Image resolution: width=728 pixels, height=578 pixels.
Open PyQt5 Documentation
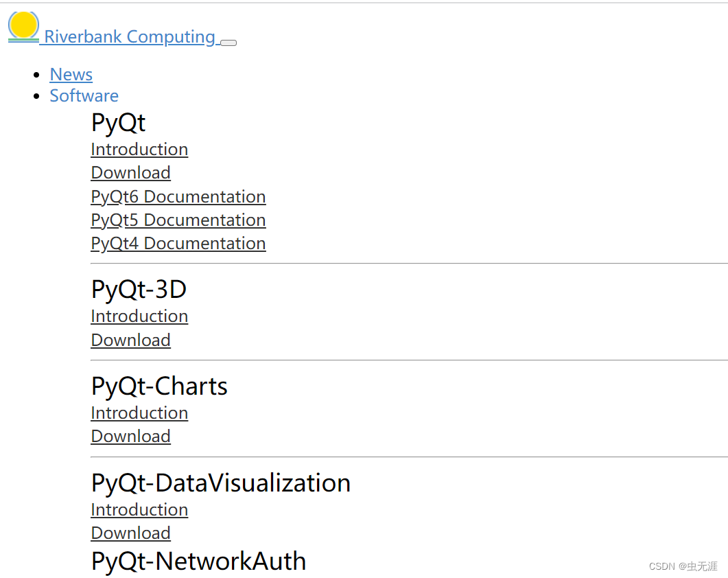(x=178, y=220)
